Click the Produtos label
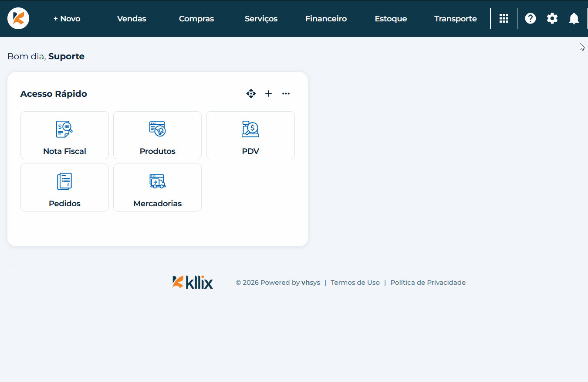This screenshot has width=588, height=382. click(x=157, y=151)
